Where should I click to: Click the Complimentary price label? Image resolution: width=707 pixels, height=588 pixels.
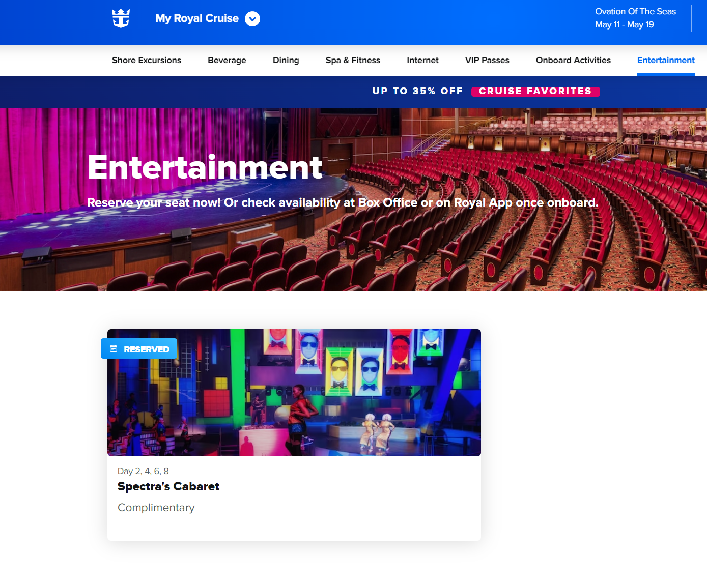click(x=156, y=508)
